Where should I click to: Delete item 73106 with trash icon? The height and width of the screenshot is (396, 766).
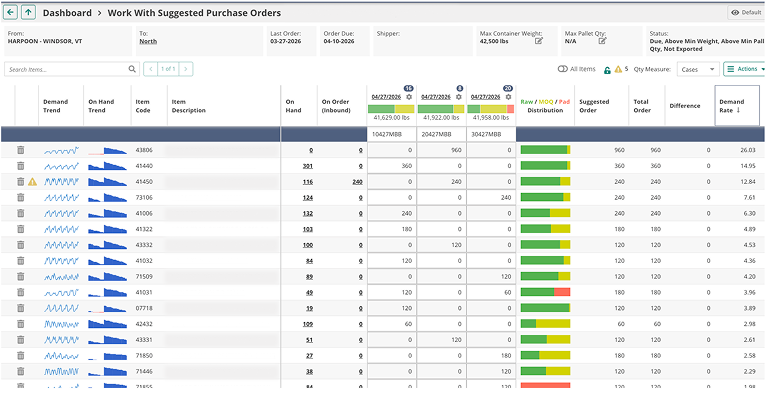(x=21, y=197)
